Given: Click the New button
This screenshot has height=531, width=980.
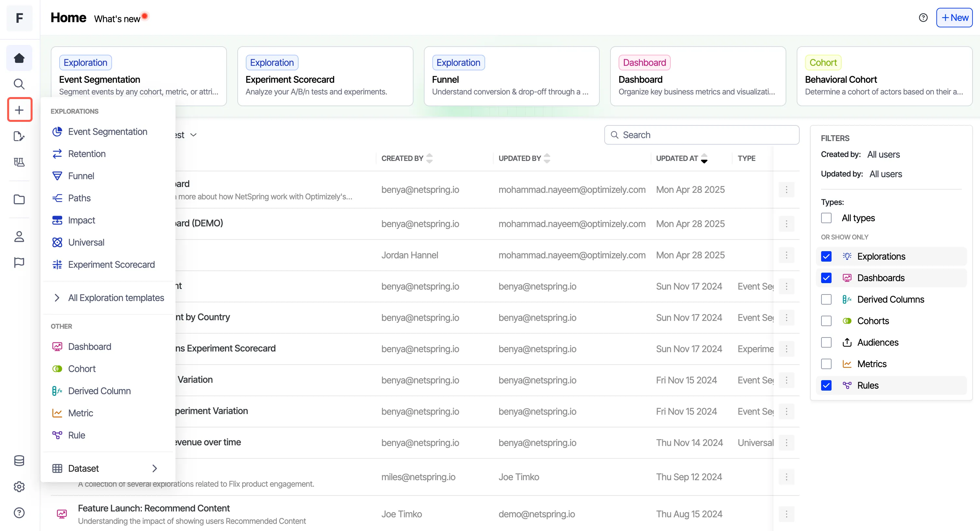Looking at the screenshot, I should tap(954, 18).
